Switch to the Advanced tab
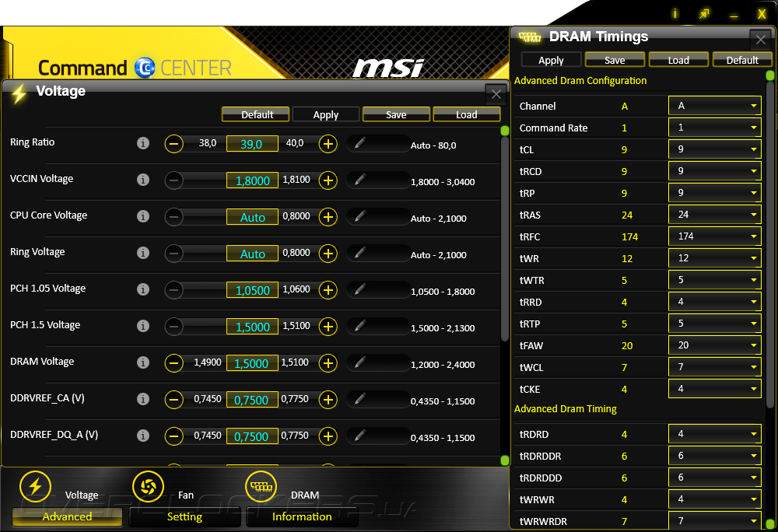Image resolution: width=778 pixels, height=532 pixels. click(x=67, y=516)
